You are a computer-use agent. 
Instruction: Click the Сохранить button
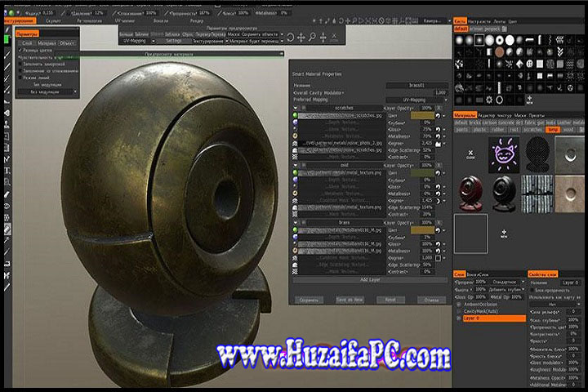click(309, 300)
